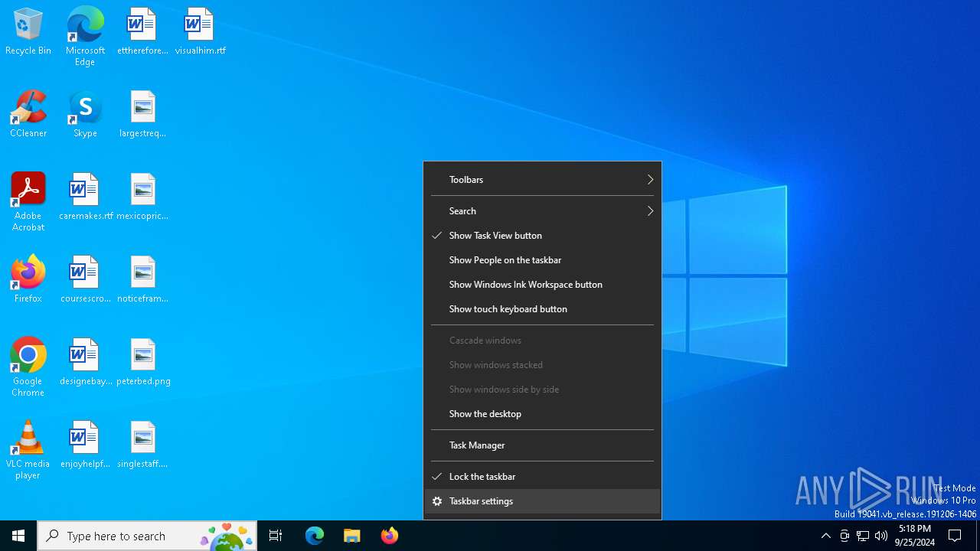Select the Skype desktop shortcut

click(x=85, y=114)
